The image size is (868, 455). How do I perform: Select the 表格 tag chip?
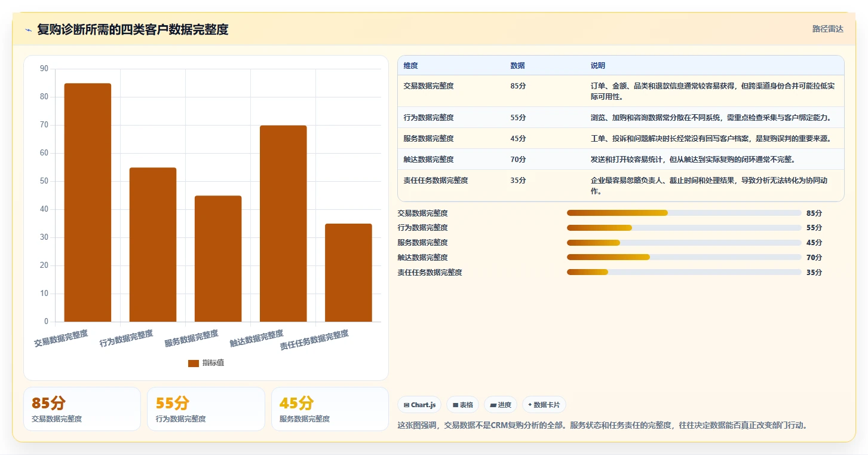pos(463,405)
